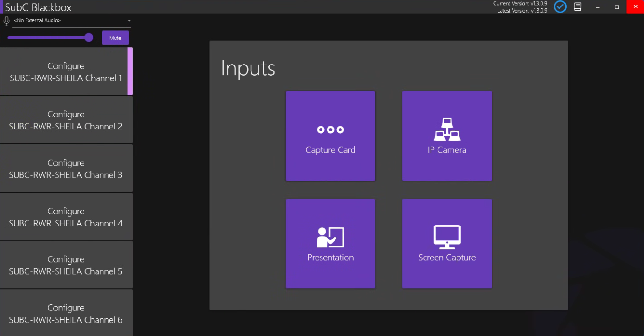Select the IP Camera network icon

click(447, 129)
